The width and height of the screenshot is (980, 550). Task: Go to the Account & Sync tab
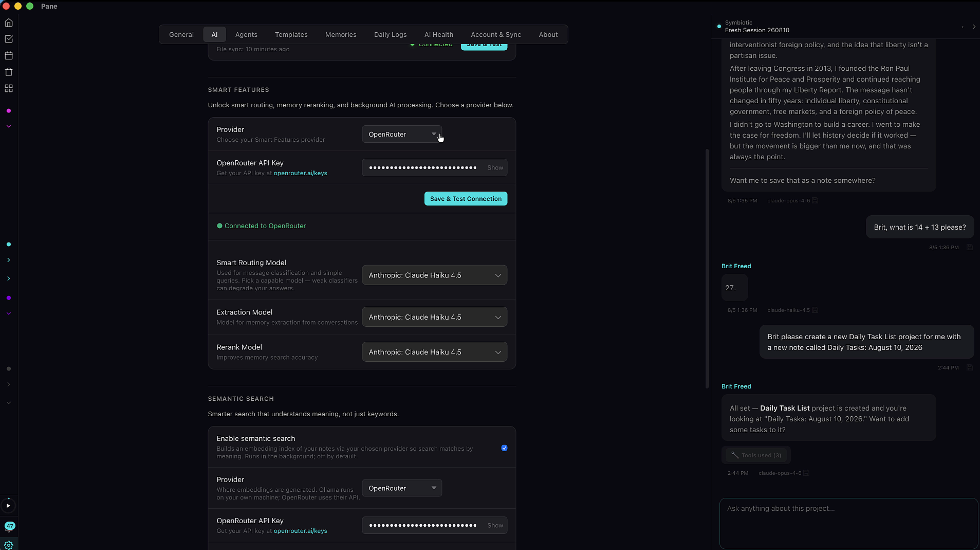[x=496, y=35]
